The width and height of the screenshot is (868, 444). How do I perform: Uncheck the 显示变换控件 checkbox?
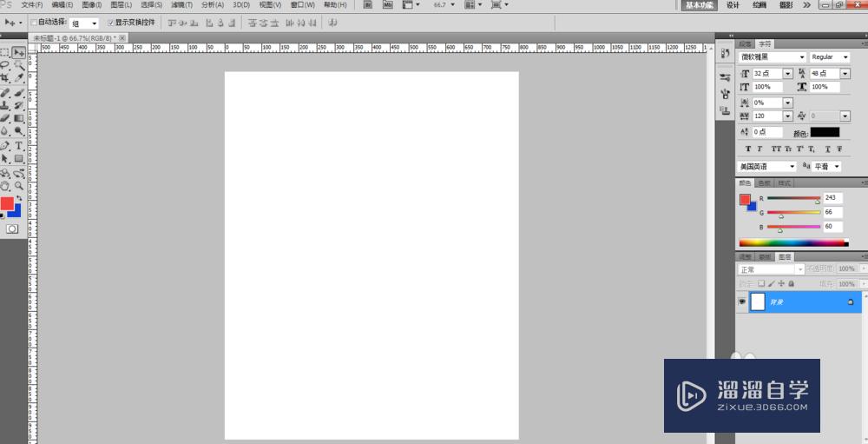click(x=111, y=23)
